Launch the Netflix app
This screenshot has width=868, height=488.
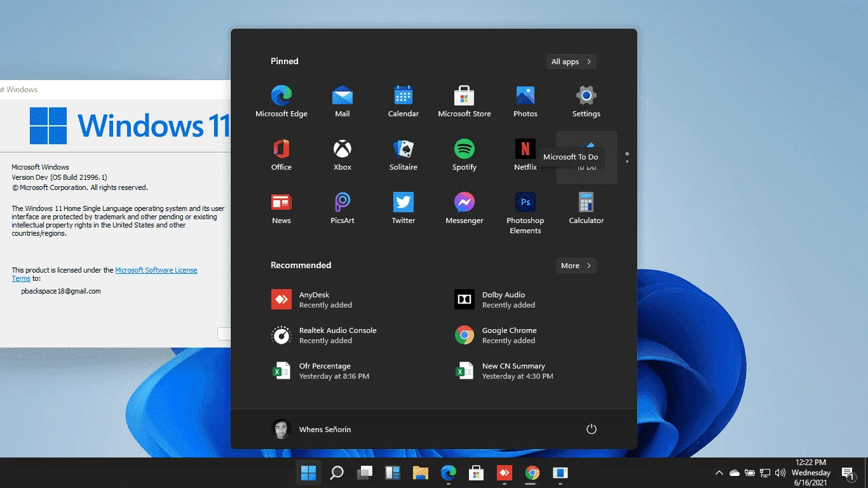tap(526, 155)
